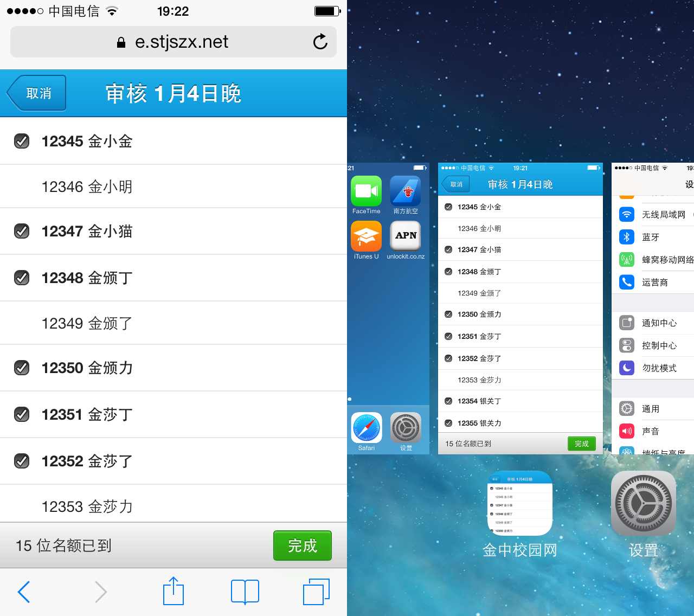694x616 pixels.
Task: Open 通知中心 settings entry
Action: pyautogui.click(x=656, y=323)
